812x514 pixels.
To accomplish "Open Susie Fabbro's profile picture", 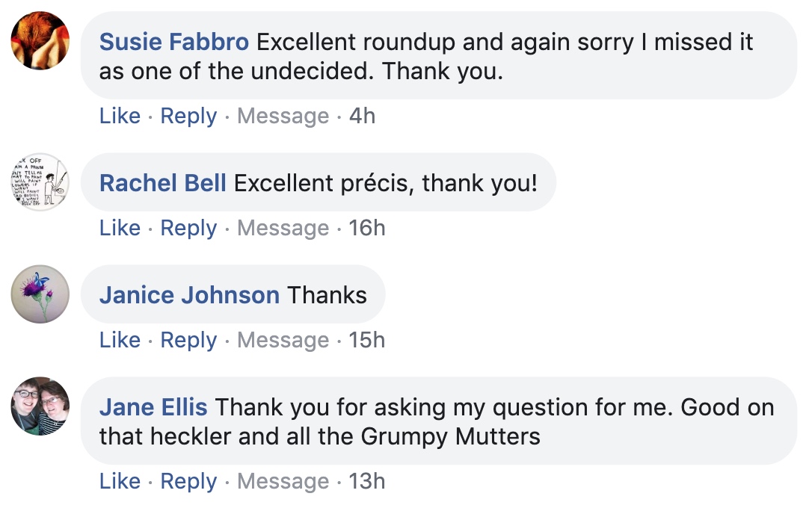I will click(40, 40).
